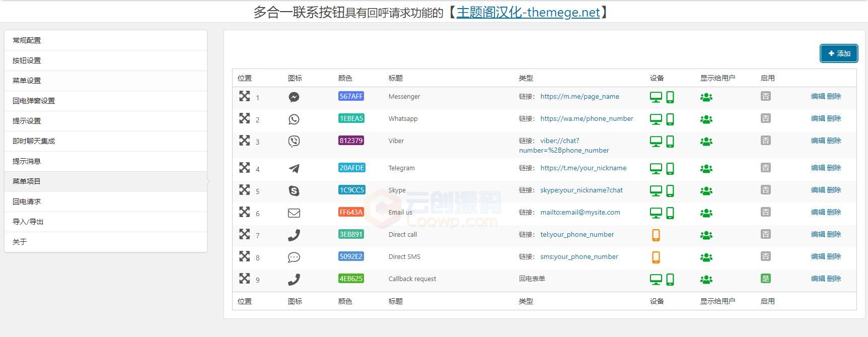868x337 pixels.
Task: Open the https://t.me/your_nickname link
Action: tap(583, 168)
